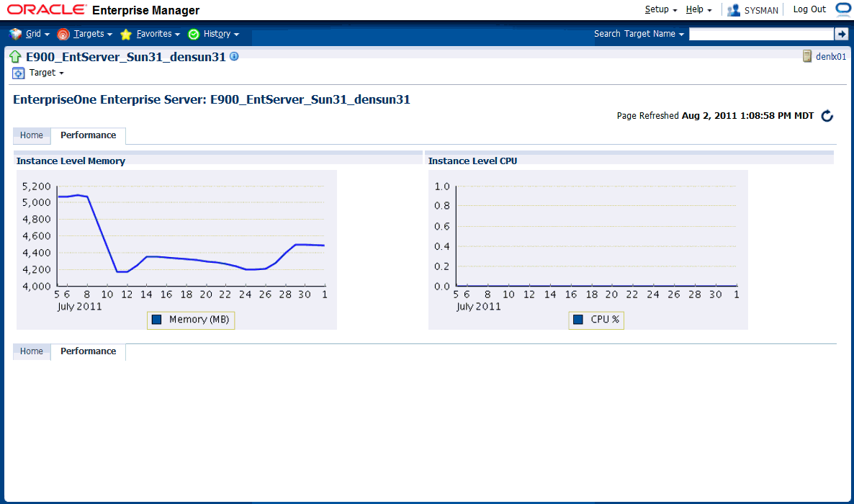Click the Oracle logo
This screenshot has width=854, height=504.
46,10
